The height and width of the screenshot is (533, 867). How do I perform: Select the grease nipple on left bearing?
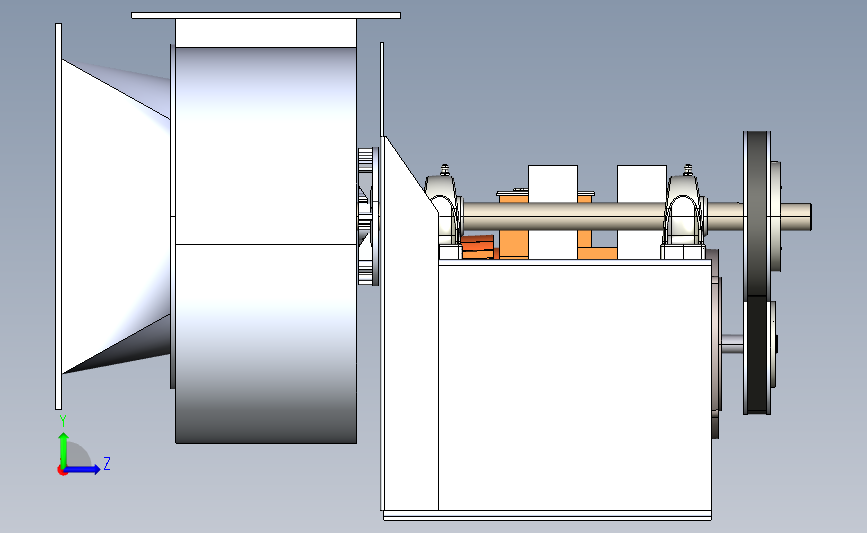tap(445, 169)
